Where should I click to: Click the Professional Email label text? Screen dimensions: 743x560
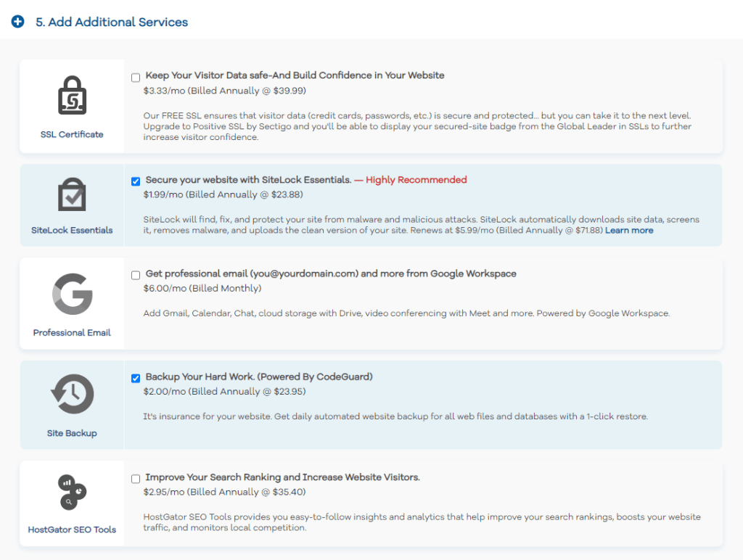click(71, 333)
